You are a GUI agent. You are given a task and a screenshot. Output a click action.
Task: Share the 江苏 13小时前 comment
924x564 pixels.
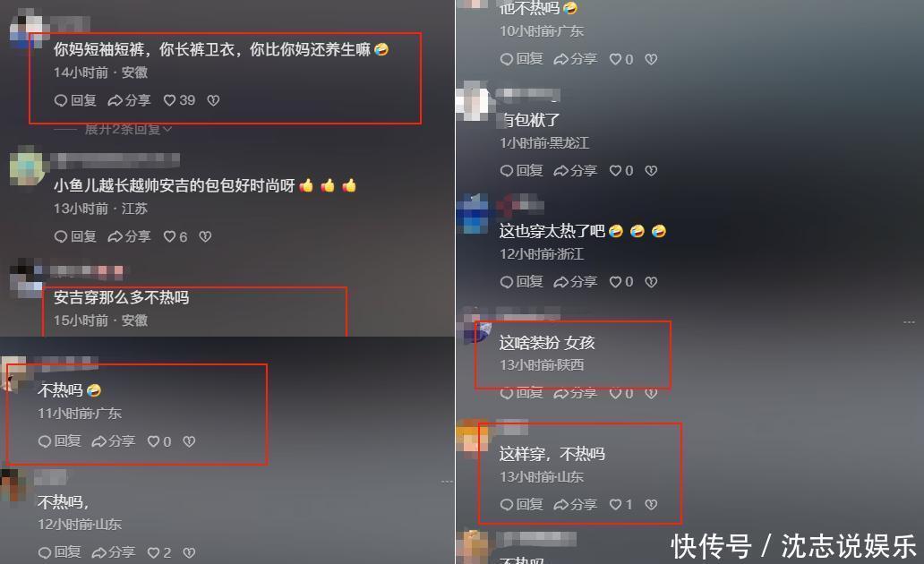click(130, 236)
